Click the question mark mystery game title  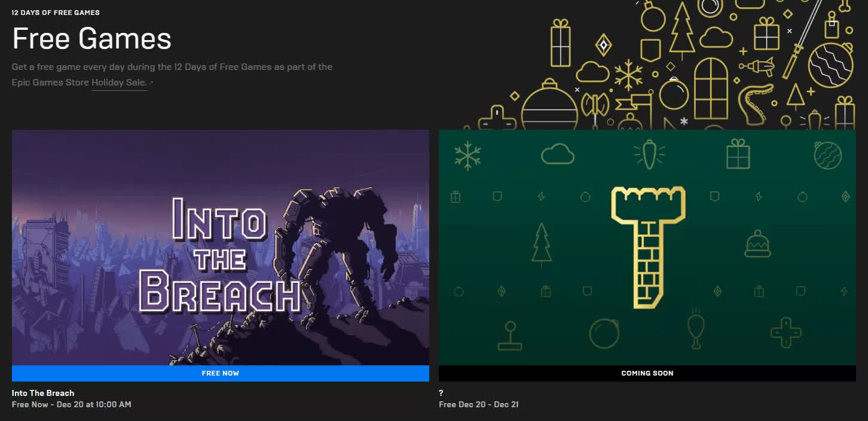[441, 393]
